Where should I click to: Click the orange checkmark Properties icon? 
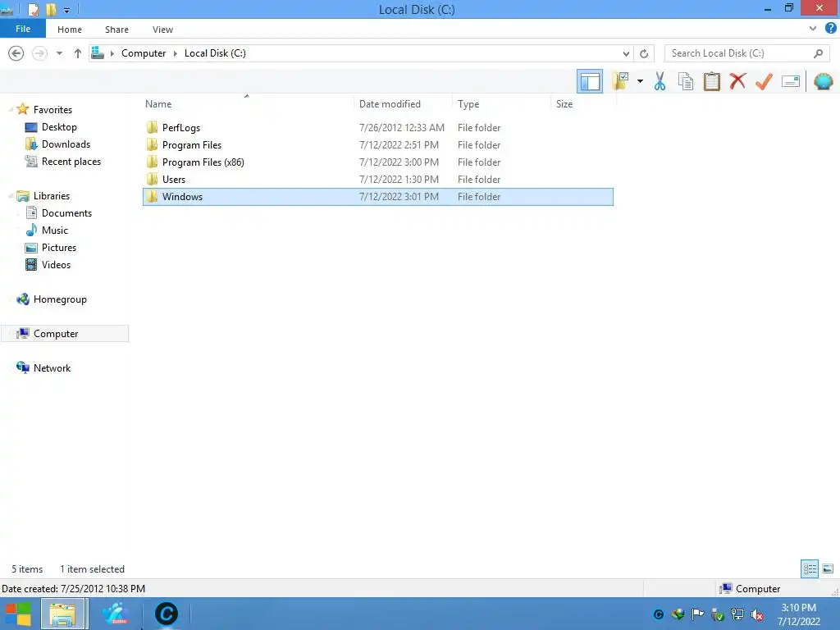click(x=764, y=81)
